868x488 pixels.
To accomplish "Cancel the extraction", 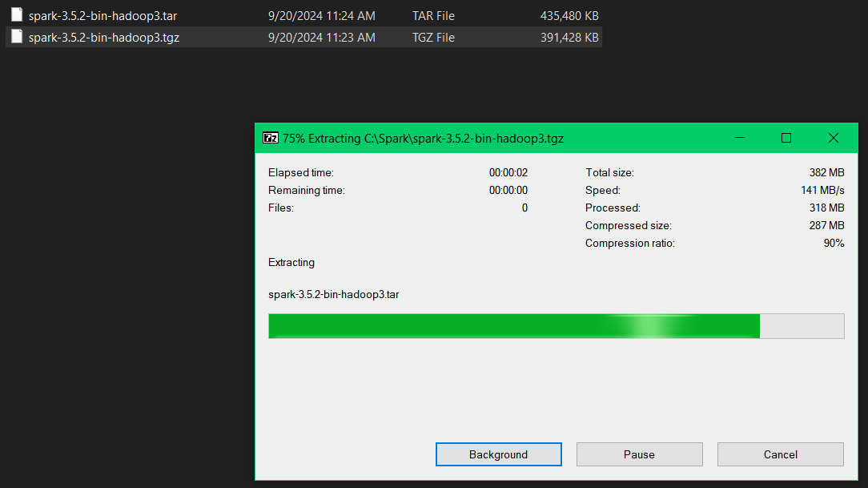I will [780, 454].
